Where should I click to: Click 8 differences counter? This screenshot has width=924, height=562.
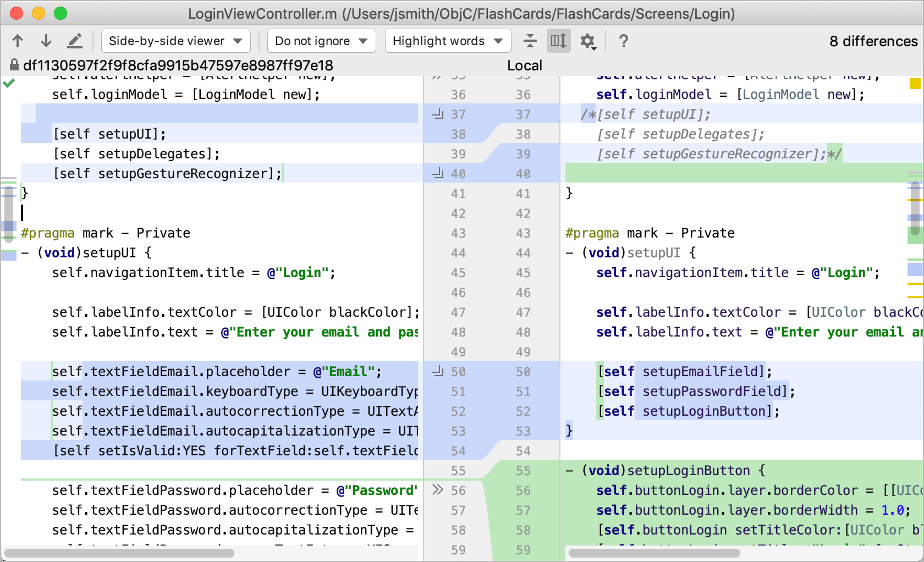(x=873, y=41)
